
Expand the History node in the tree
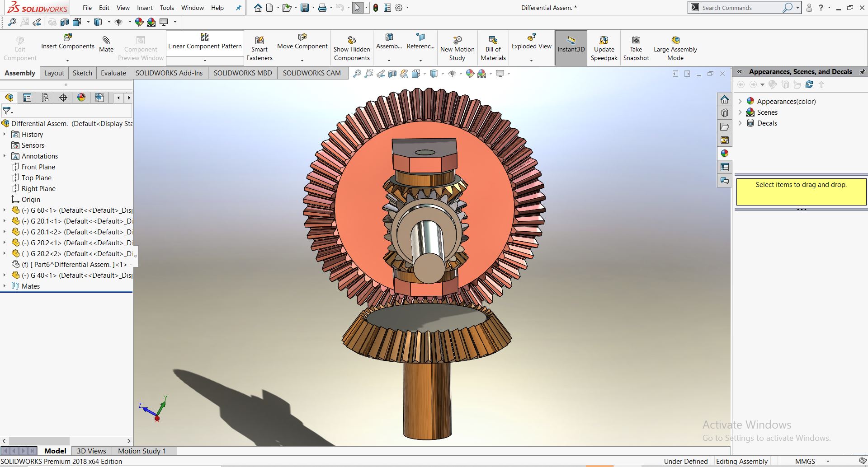click(x=5, y=134)
